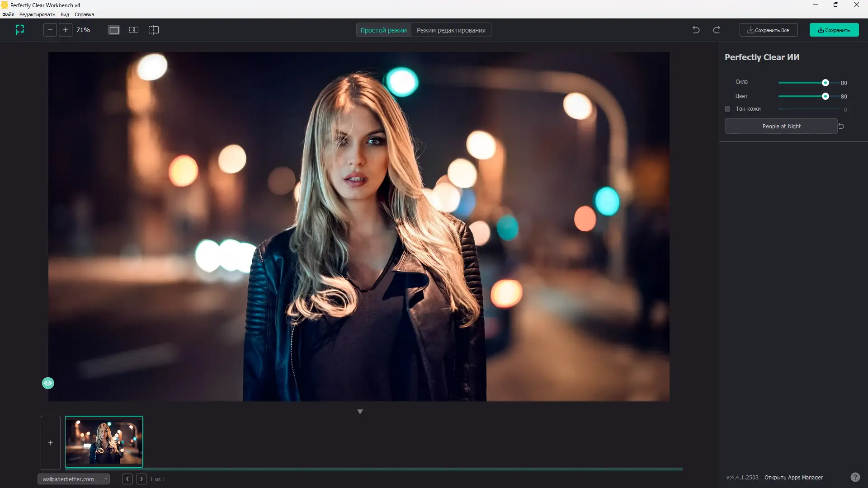Switch to Режим редактирования mode

[x=451, y=30]
